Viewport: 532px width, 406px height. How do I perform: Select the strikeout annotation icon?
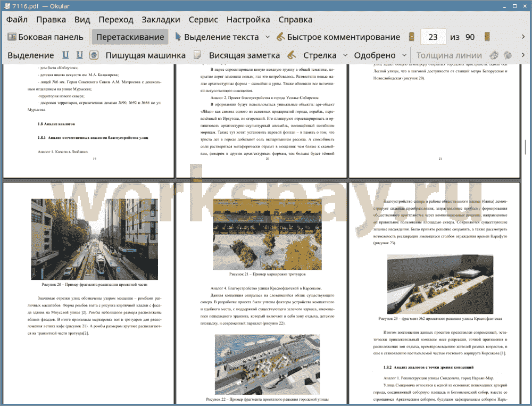click(94, 55)
